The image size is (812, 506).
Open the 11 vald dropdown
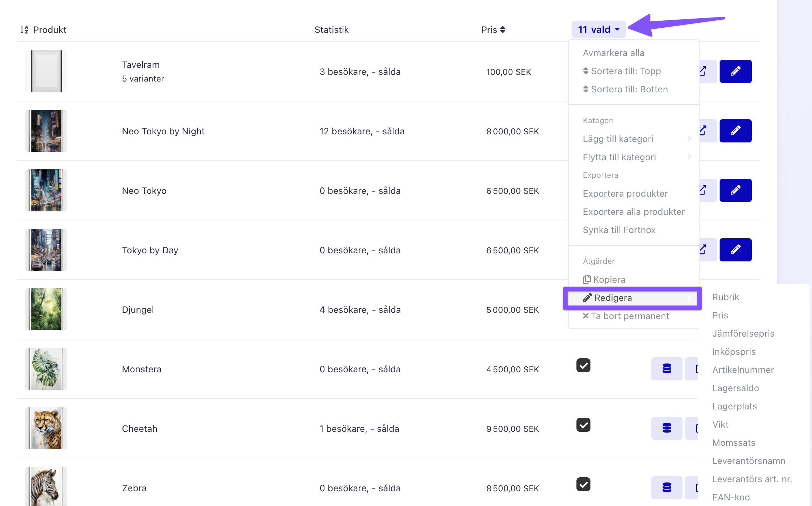click(599, 30)
